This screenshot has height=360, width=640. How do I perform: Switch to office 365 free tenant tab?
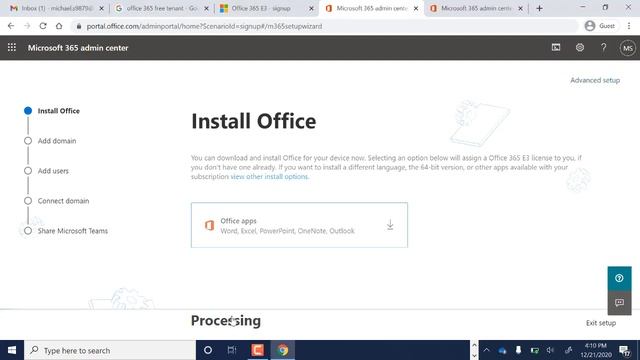[157, 8]
